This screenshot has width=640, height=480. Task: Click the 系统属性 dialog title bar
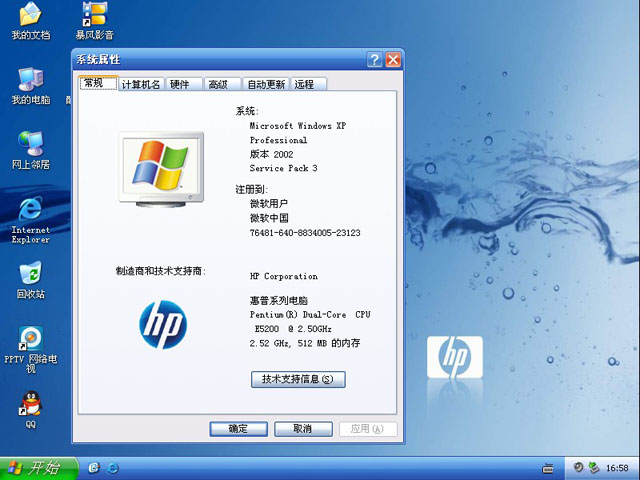click(238, 60)
